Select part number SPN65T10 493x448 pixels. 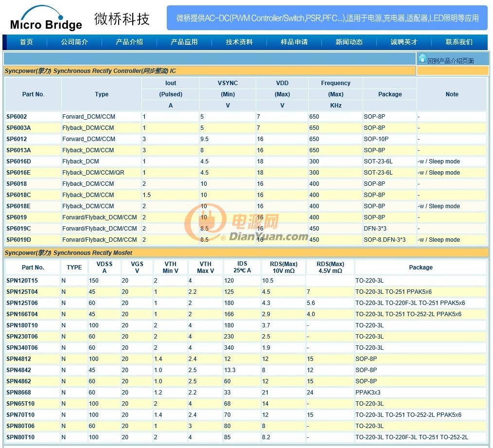click(x=20, y=403)
